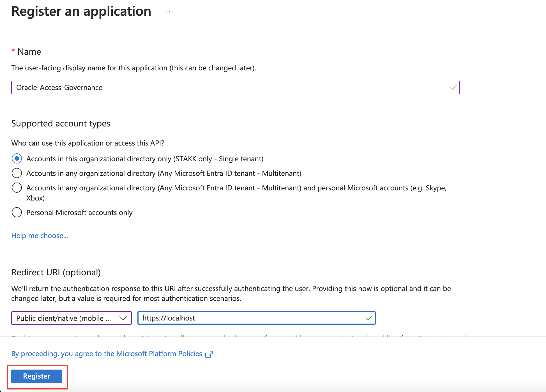Viewport: 546px width, 392px height.
Task: Click the 'user-facing display name' description text
Action: 134,68
